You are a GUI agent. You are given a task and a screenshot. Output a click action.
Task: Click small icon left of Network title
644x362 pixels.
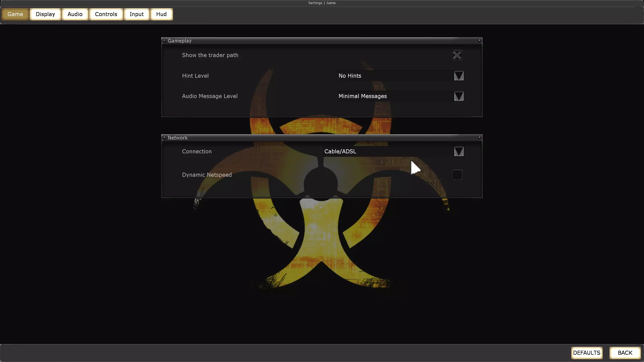[x=164, y=137]
